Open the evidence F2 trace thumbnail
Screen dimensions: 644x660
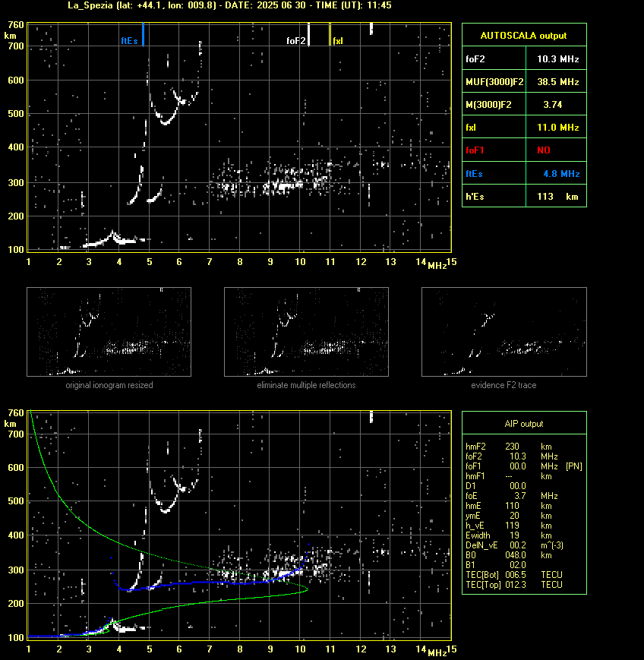click(504, 332)
